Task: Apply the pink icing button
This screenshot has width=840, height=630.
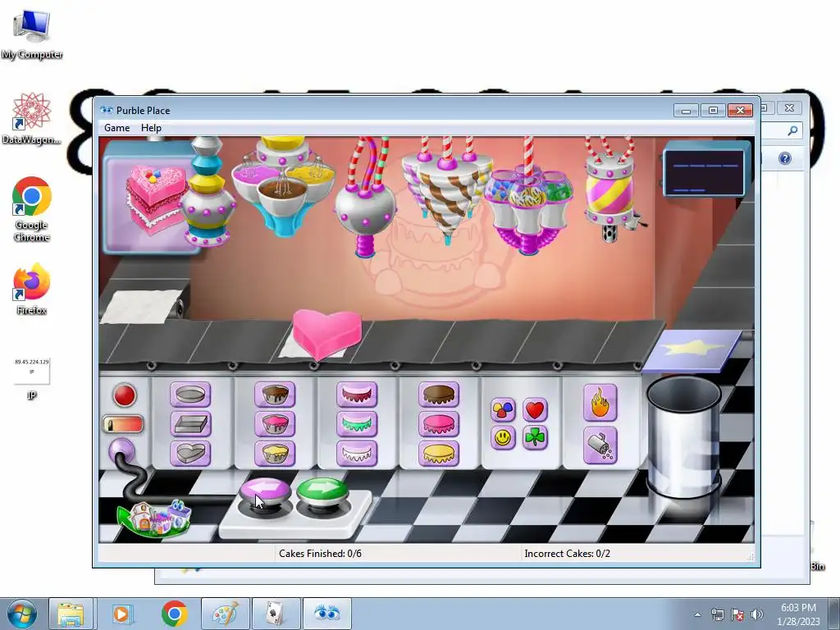Action: [x=439, y=424]
